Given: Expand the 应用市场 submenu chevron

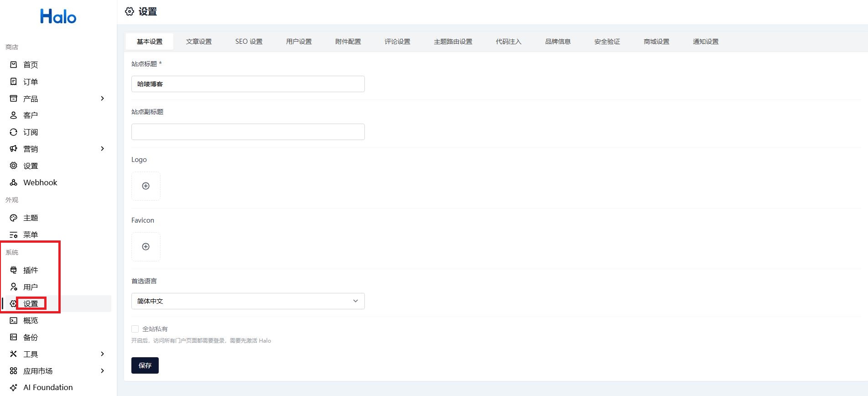Looking at the screenshot, I should coord(103,371).
